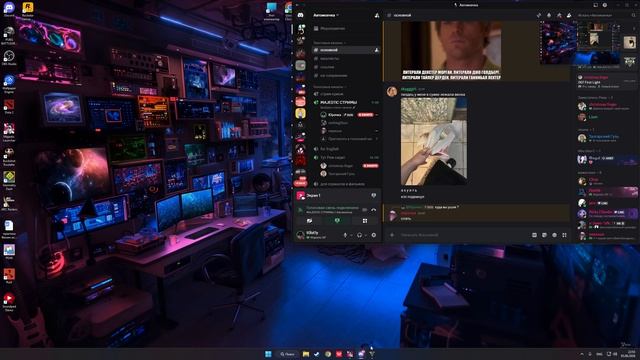Show pinned messages in chat header
The width and height of the screenshot is (640, 360).
pyautogui.click(x=559, y=15)
